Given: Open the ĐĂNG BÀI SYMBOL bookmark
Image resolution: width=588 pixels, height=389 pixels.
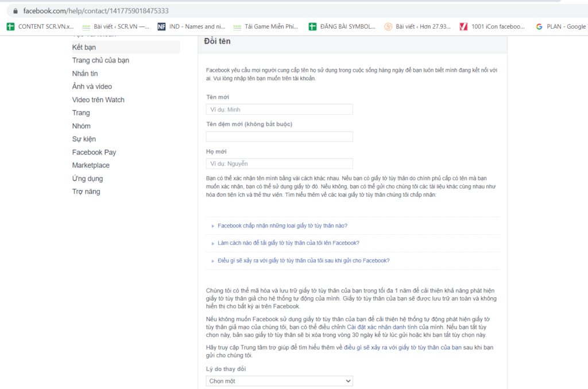Looking at the screenshot, I should [342, 26].
